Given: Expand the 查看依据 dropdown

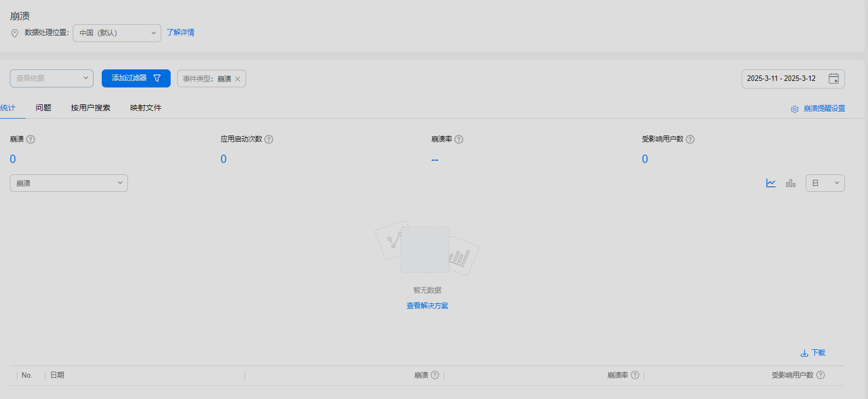Looking at the screenshot, I should coord(51,78).
